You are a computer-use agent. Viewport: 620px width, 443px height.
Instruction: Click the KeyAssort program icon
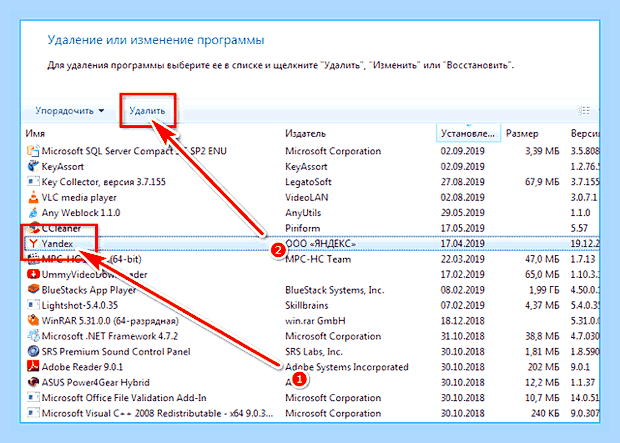click(x=33, y=166)
